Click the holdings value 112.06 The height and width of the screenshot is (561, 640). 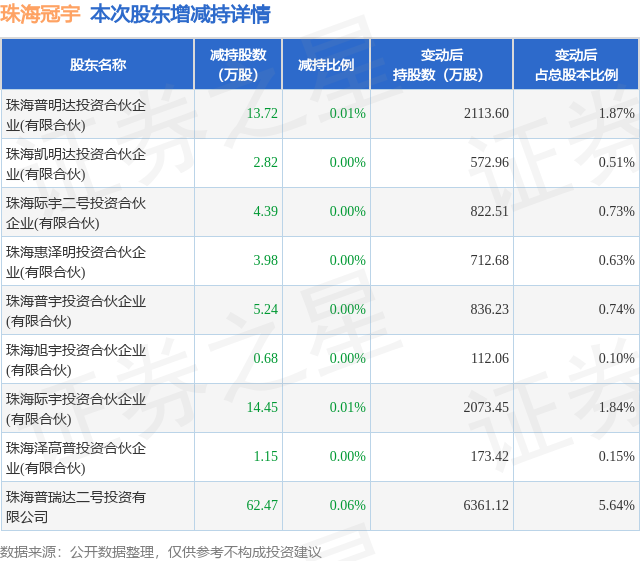(490, 358)
